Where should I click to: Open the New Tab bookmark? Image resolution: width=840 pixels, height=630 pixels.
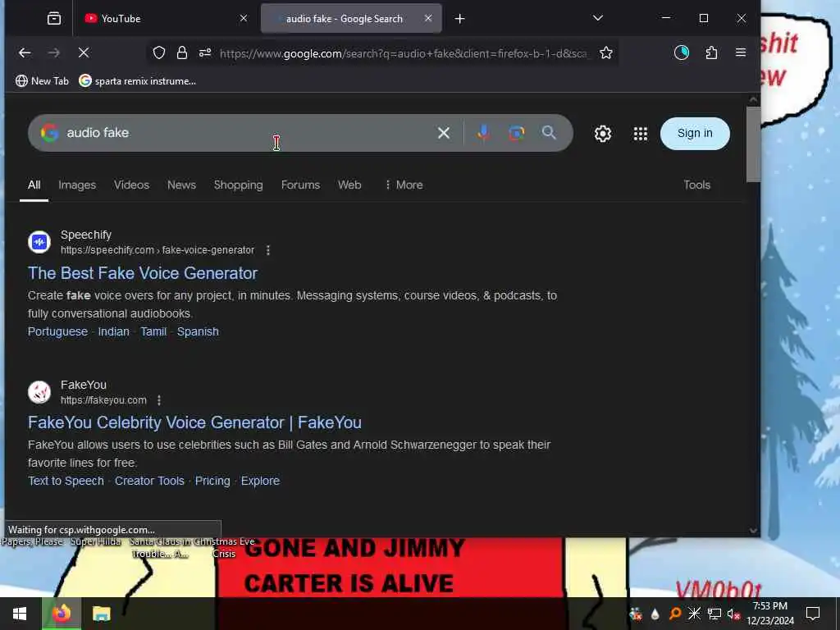point(43,81)
